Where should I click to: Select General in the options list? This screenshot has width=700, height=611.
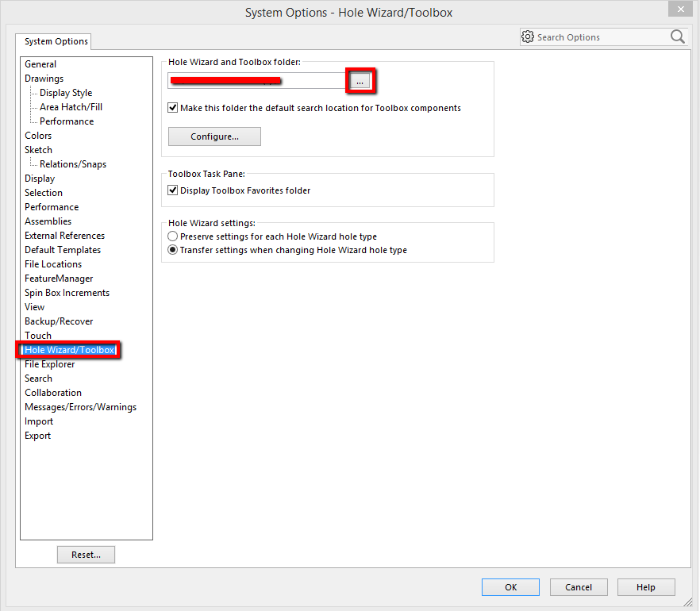point(40,64)
